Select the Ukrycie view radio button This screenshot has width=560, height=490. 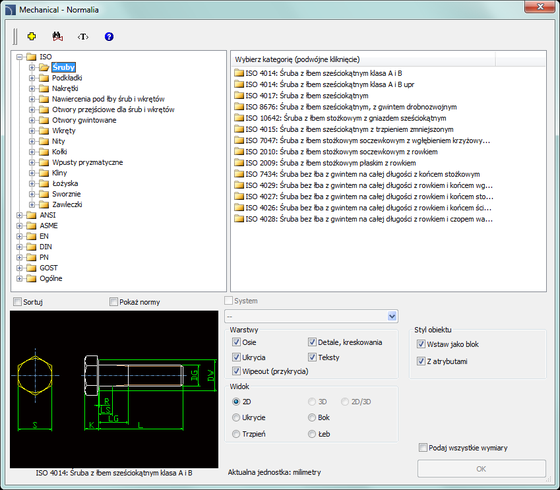pos(236,418)
